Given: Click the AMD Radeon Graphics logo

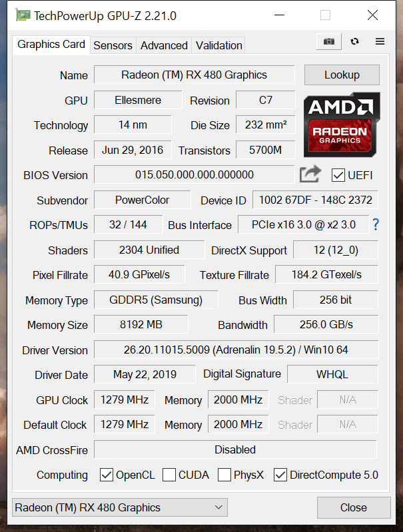Looking at the screenshot, I should coord(342,121).
